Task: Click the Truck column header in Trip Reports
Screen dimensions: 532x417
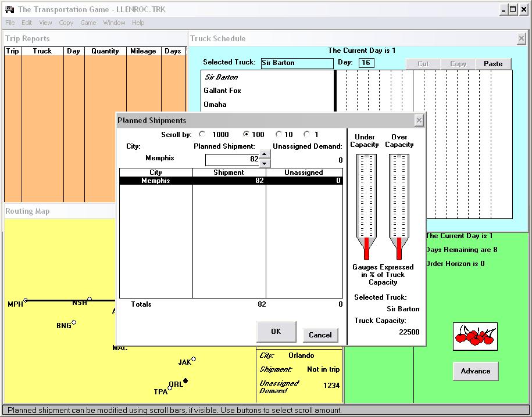Action: [x=42, y=51]
